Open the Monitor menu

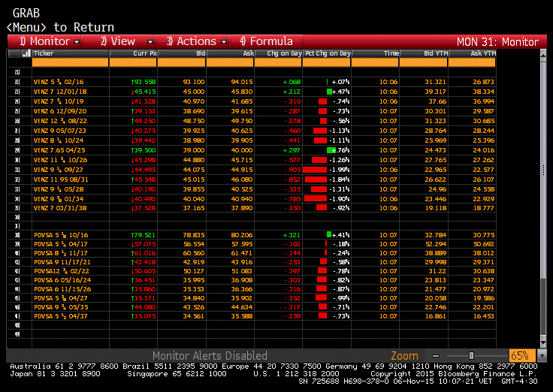point(45,41)
